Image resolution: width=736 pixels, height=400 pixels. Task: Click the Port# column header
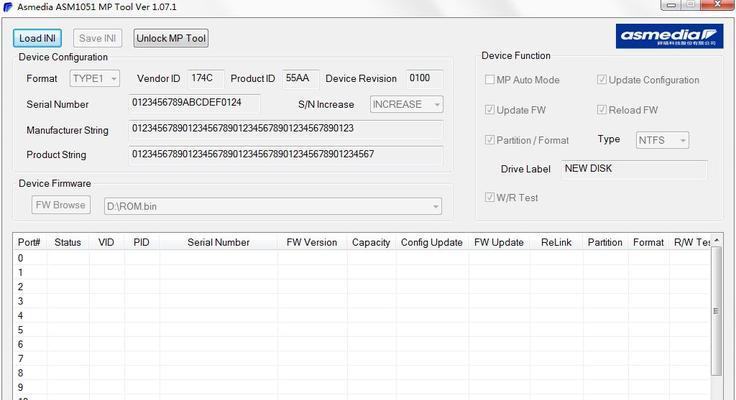coord(29,242)
